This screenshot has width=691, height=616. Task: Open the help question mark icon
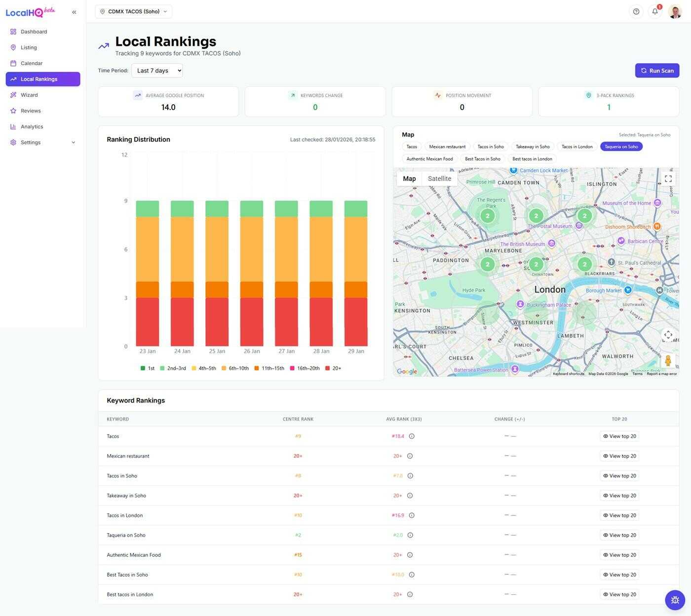[x=636, y=11]
